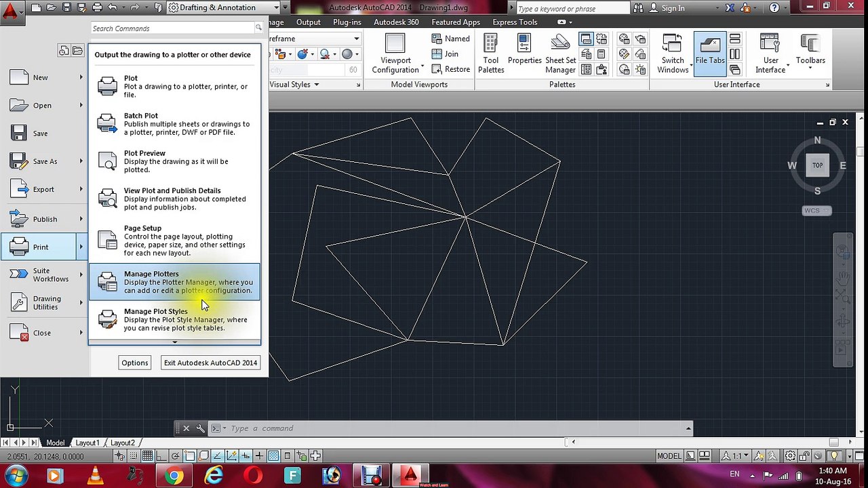Click the Autodesk Exchange X icon
Image resolution: width=868 pixels, height=488 pixels.
(x=730, y=8)
